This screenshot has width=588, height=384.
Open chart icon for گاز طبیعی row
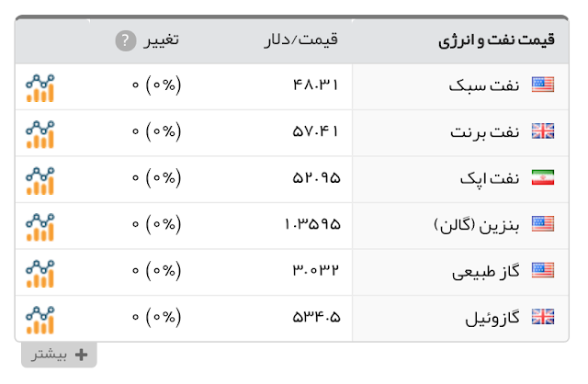click(40, 274)
